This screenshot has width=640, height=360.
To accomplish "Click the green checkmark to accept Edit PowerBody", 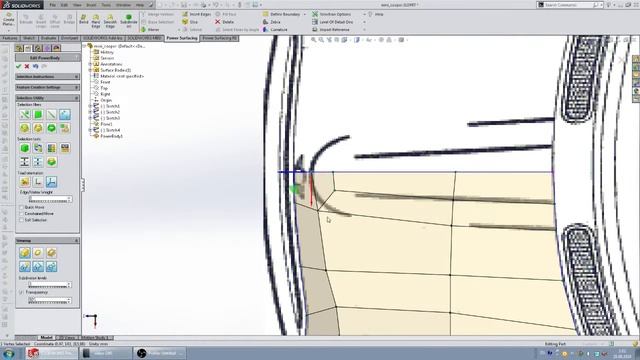I will pyautogui.click(x=18, y=66).
